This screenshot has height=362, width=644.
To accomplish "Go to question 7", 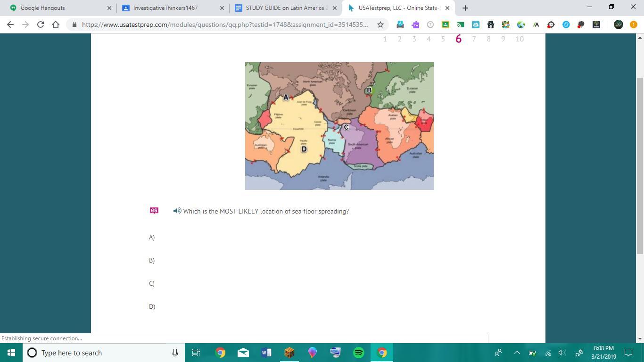I will (474, 39).
